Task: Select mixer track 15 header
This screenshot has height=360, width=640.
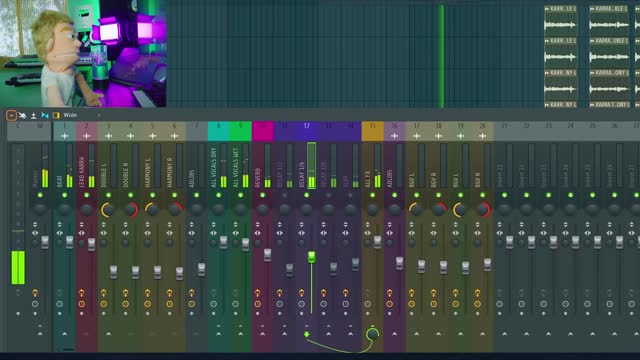Action: click(x=373, y=131)
